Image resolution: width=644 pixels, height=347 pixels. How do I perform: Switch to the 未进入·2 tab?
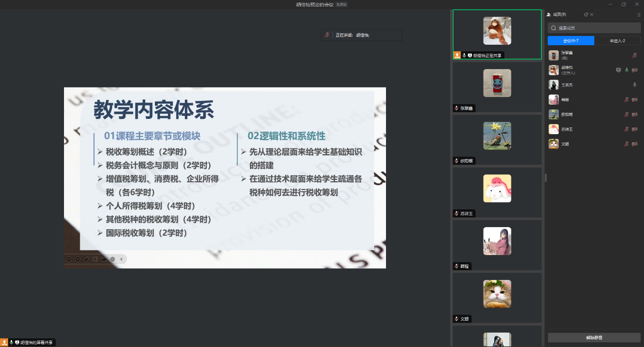617,41
